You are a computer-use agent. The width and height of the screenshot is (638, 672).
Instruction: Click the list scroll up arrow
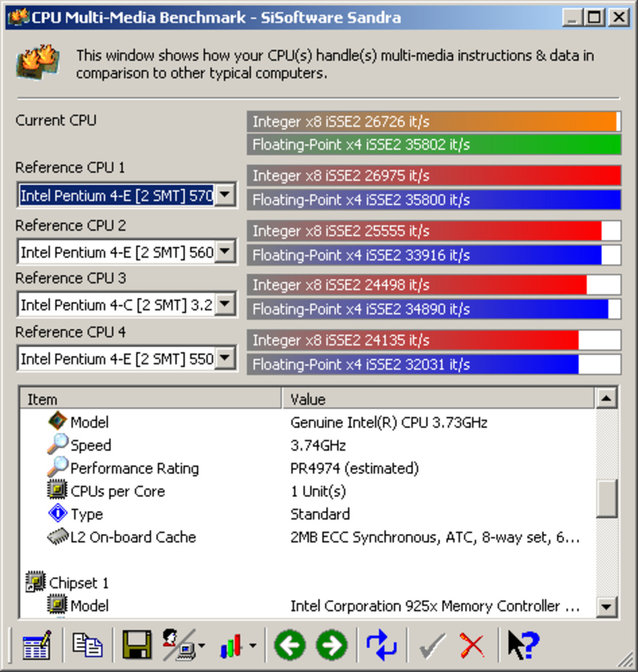(606, 399)
